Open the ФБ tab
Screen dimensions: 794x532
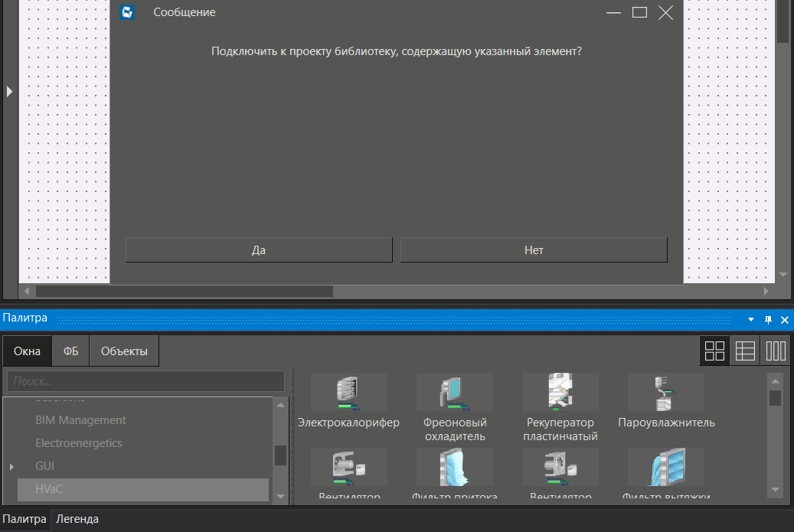click(x=70, y=351)
